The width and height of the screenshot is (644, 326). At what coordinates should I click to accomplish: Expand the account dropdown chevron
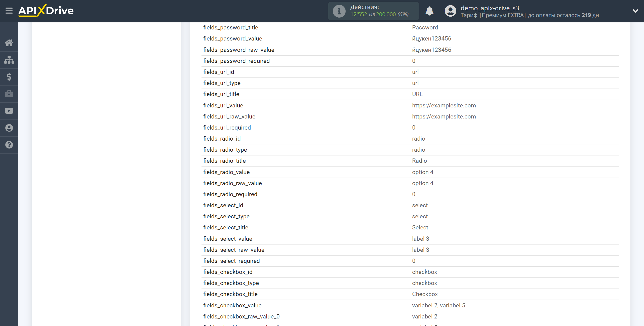click(x=635, y=11)
